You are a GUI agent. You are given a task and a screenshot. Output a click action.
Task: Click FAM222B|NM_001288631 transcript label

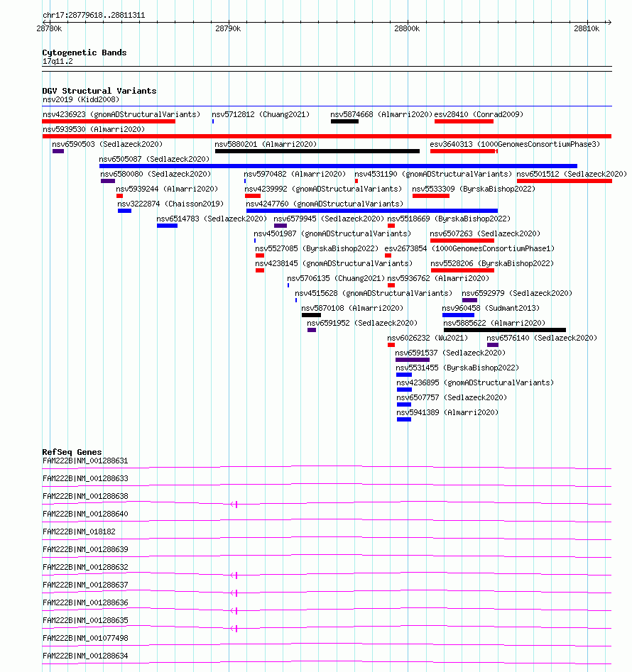[x=85, y=461]
